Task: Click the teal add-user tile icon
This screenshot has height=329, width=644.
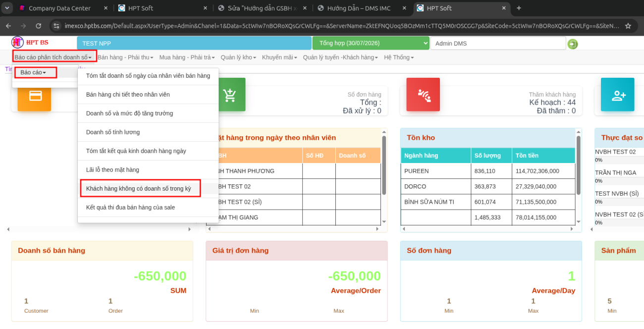Action: coord(618,94)
